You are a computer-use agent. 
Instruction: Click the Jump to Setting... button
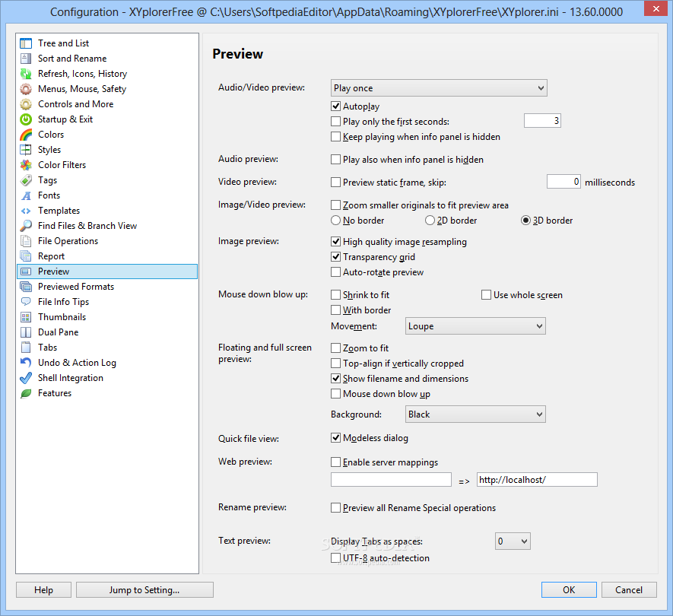144,590
